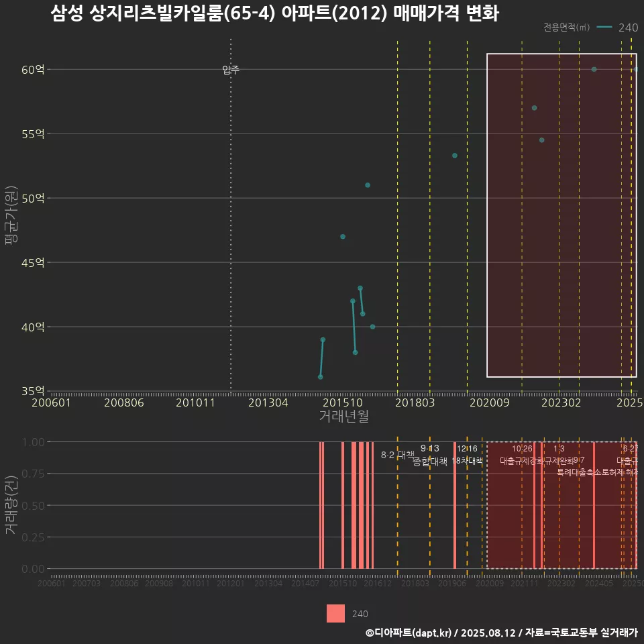The height and width of the screenshot is (644, 644).
Task: Click '201906' on the volume chart axis
Action: coord(452,583)
